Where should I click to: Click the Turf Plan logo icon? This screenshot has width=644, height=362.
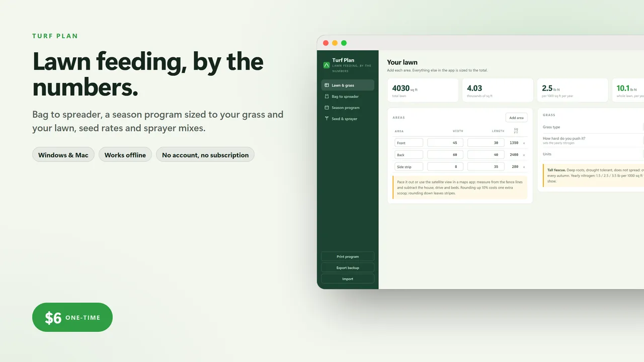pyautogui.click(x=326, y=65)
